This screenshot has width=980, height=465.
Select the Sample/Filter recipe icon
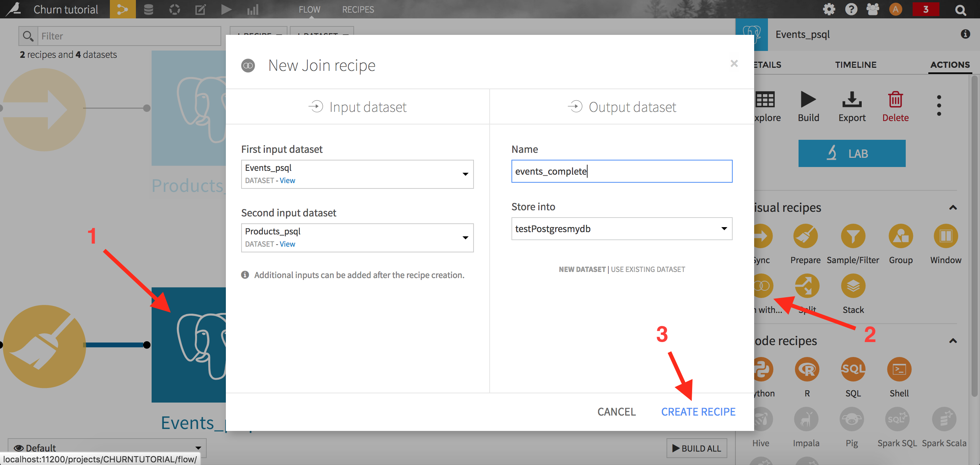point(853,236)
